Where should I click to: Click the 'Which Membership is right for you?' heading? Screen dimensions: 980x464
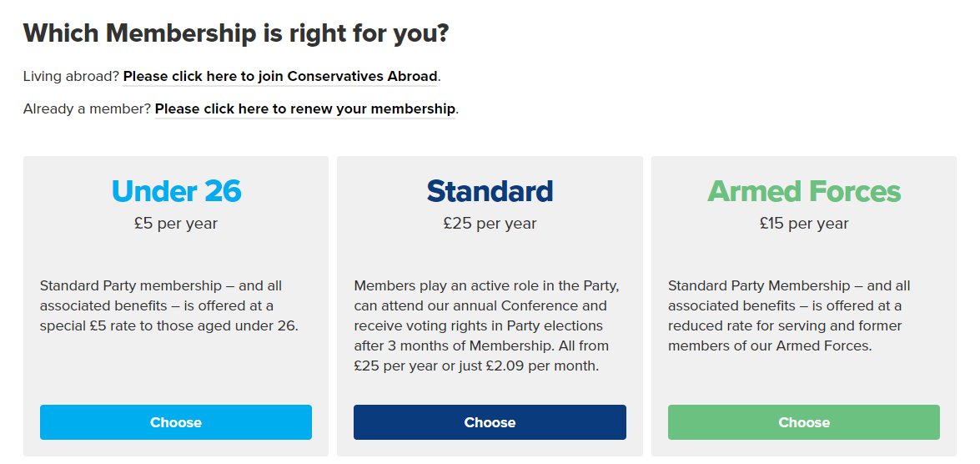236,34
